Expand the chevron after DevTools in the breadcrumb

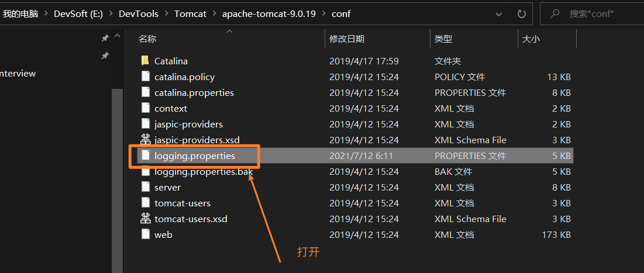click(x=166, y=13)
